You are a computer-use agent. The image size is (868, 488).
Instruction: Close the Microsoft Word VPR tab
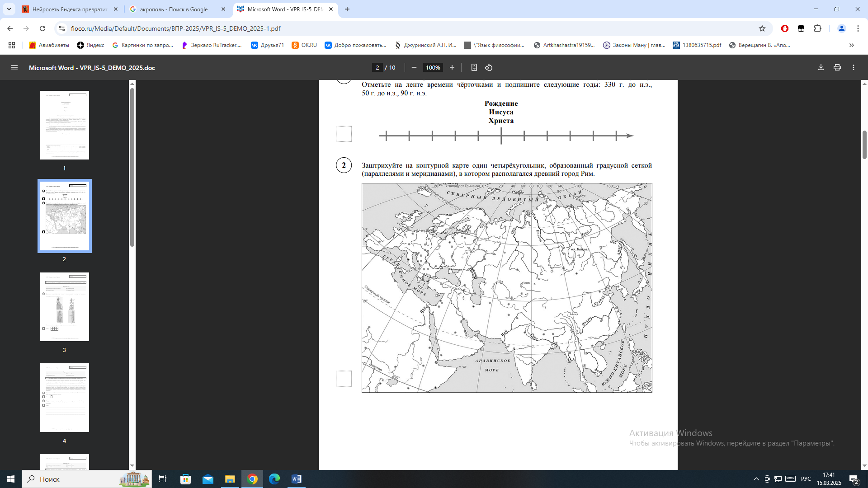[331, 9]
